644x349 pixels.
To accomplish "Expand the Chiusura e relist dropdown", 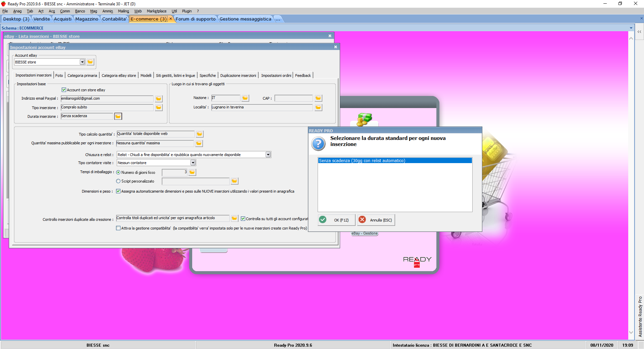I will tap(268, 155).
